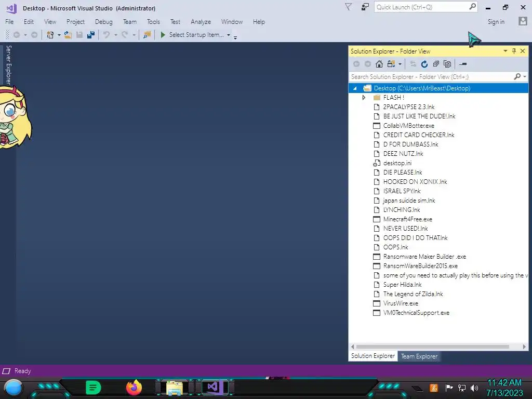Toggle auto-hide pin on Solution Explorer
Image resolution: width=532 pixels, height=399 pixels.
tap(514, 51)
